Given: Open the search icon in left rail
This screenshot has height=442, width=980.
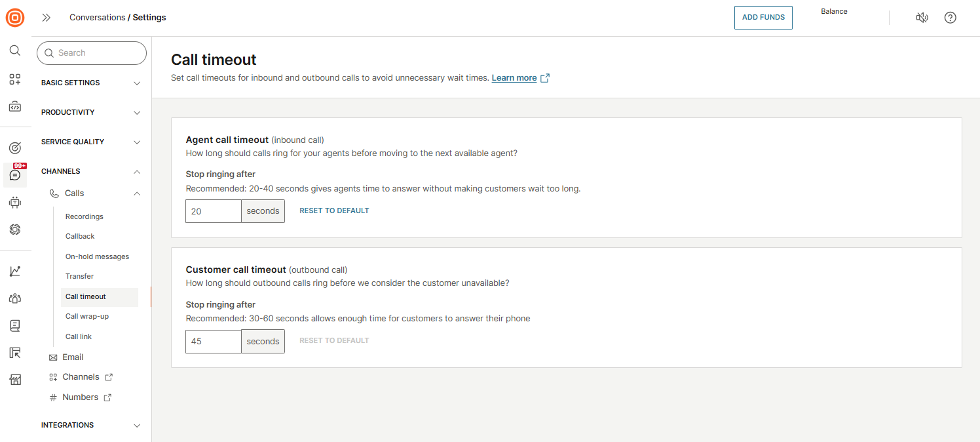Looking at the screenshot, I should tap(15, 50).
